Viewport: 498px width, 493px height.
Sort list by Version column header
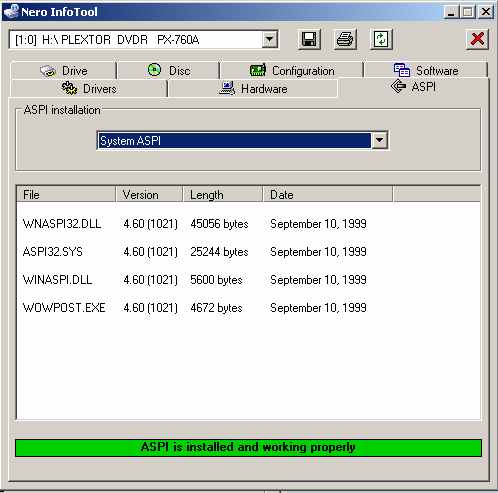(149, 195)
